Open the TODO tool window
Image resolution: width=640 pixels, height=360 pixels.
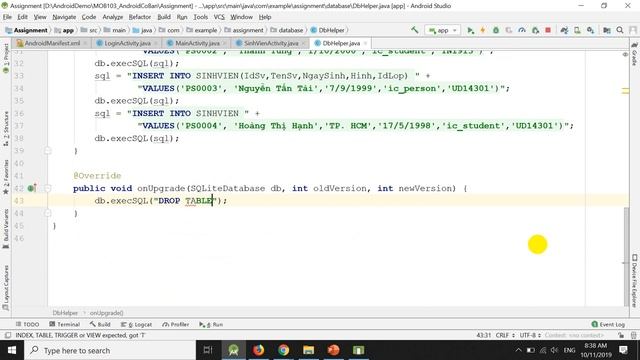point(27,324)
